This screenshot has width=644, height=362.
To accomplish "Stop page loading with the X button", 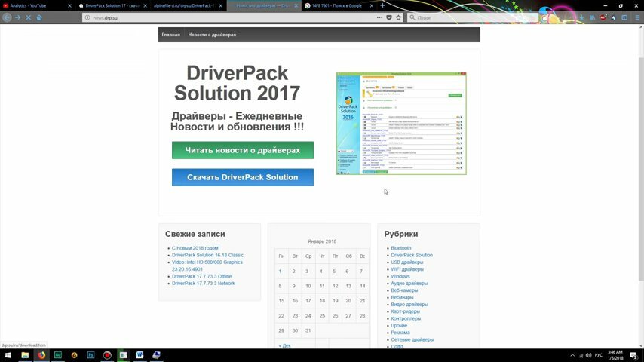I will (29, 17).
